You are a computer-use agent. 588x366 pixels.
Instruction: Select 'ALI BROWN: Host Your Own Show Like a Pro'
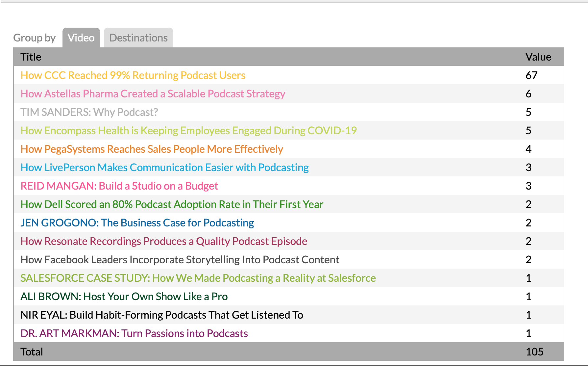[124, 297]
